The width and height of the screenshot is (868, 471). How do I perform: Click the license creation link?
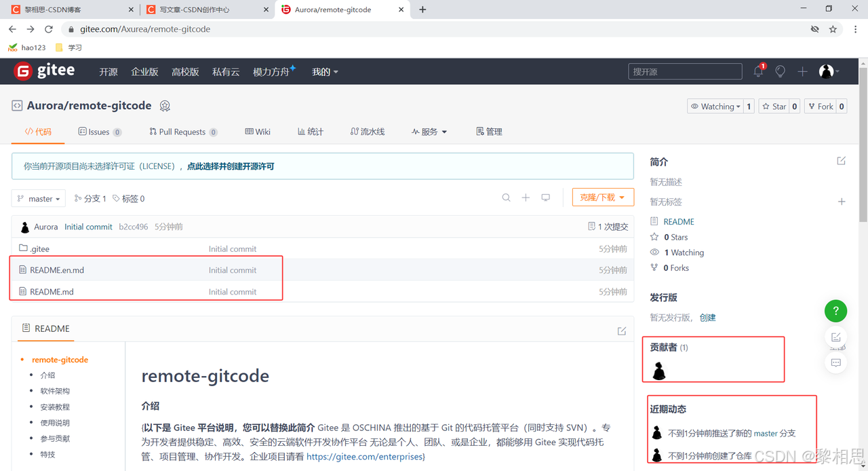(231, 166)
